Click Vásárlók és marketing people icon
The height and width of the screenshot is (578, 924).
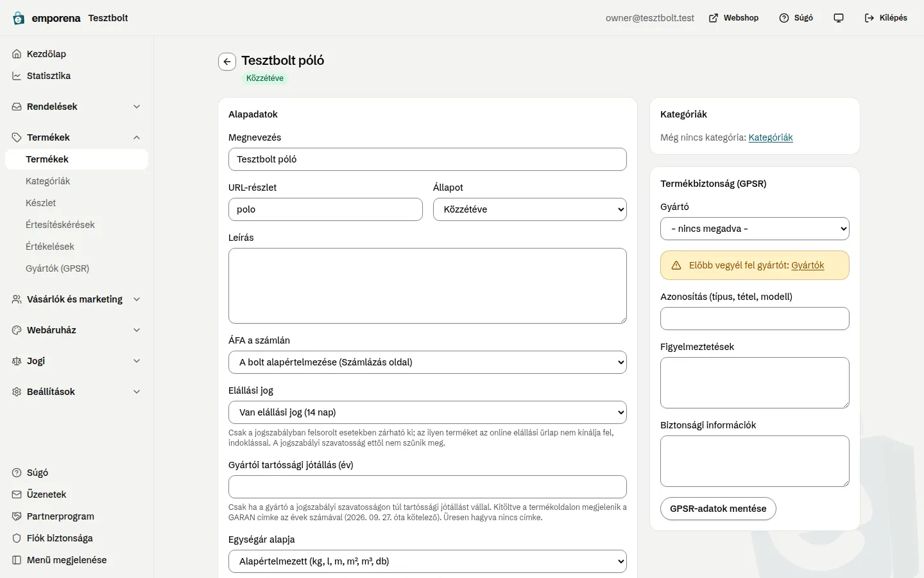17,299
